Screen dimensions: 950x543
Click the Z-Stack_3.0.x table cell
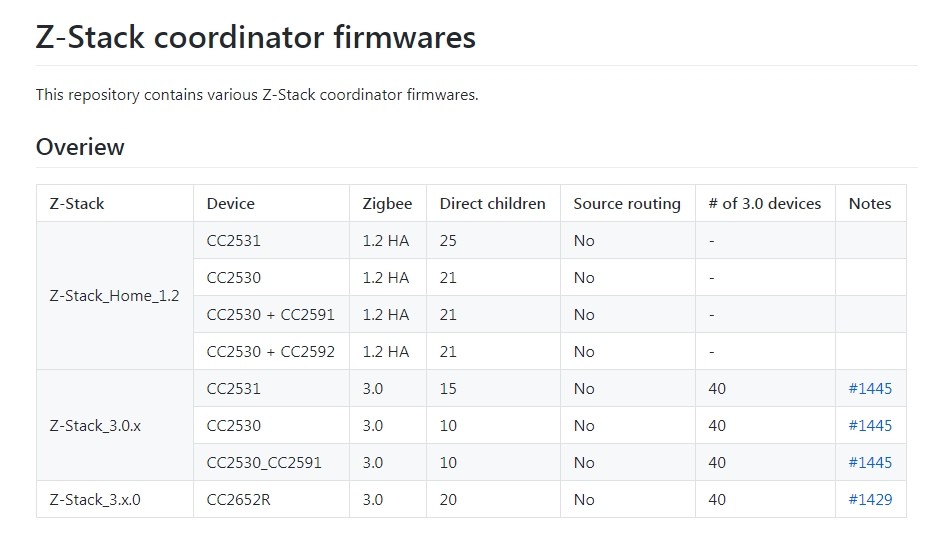click(95, 425)
